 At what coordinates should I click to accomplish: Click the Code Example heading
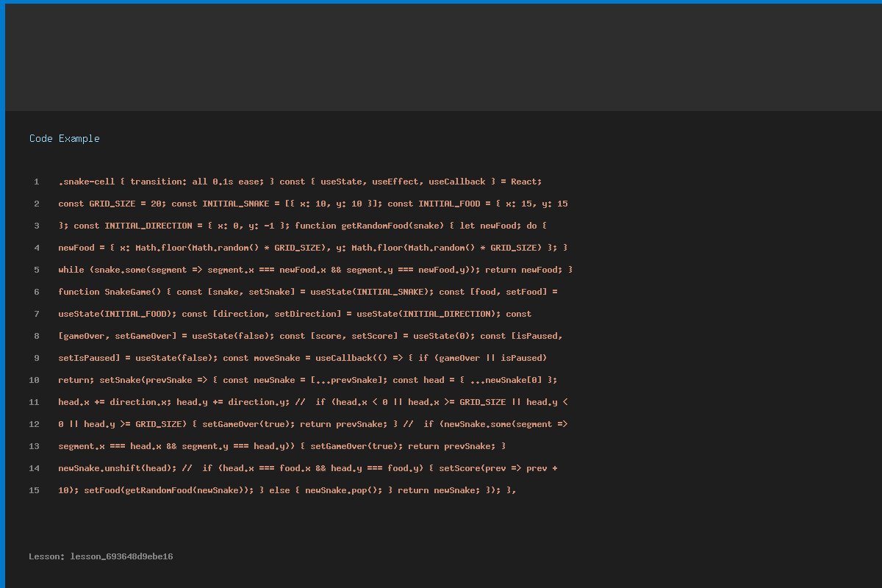pos(65,139)
